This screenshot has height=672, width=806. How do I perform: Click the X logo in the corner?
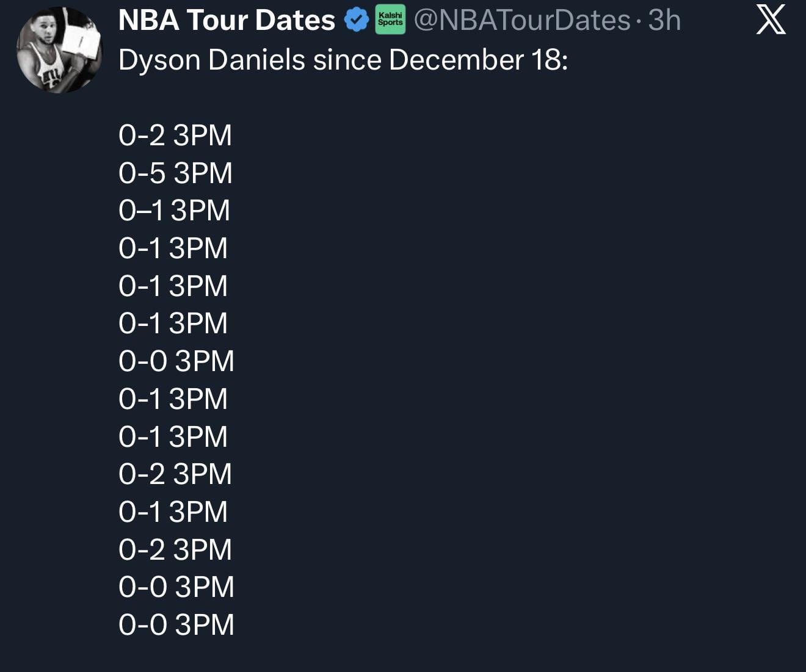coord(771,20)
